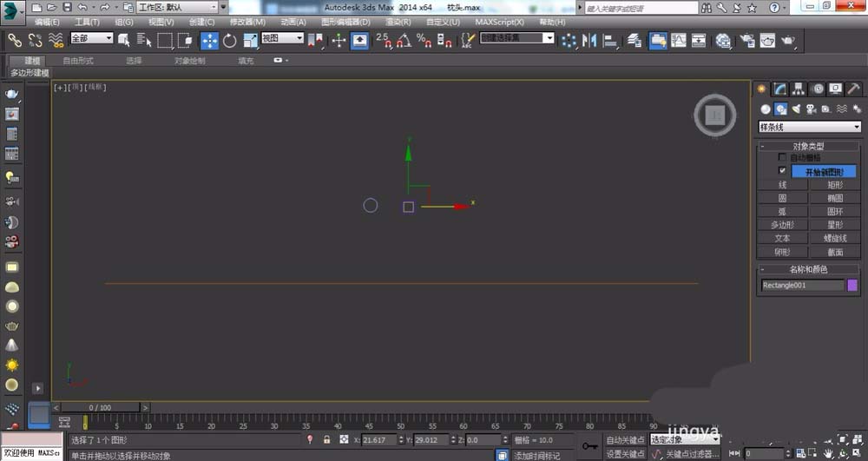868x461 pixels.
Task: Click the 矩形 rectangle shape button
Action: click(835, 184)
